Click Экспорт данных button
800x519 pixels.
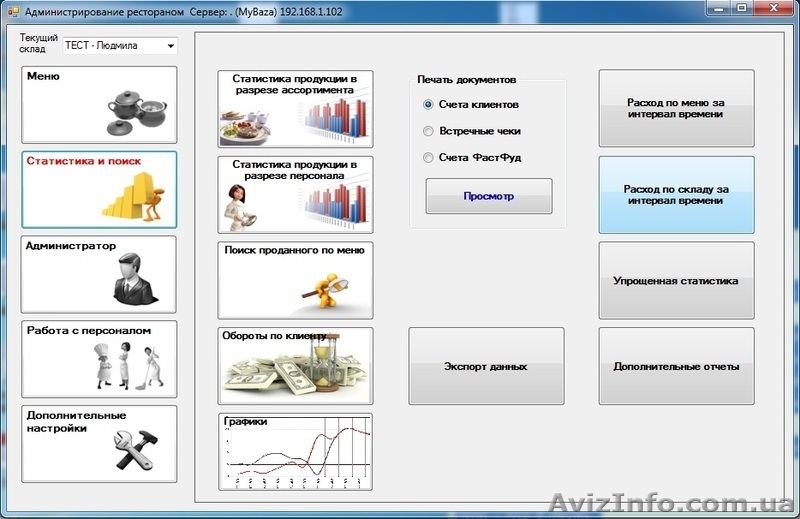[486, 366]
